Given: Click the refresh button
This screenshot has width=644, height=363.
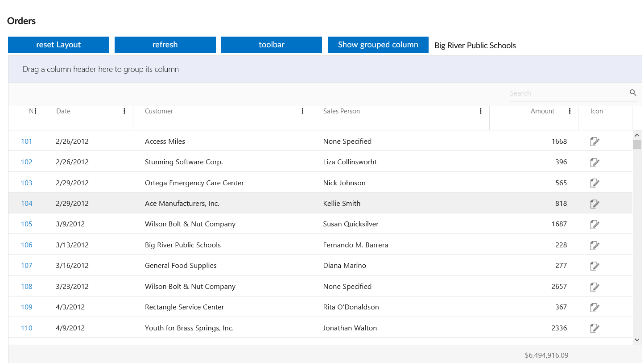Looking at the screenshot, I should click(165, 45).
